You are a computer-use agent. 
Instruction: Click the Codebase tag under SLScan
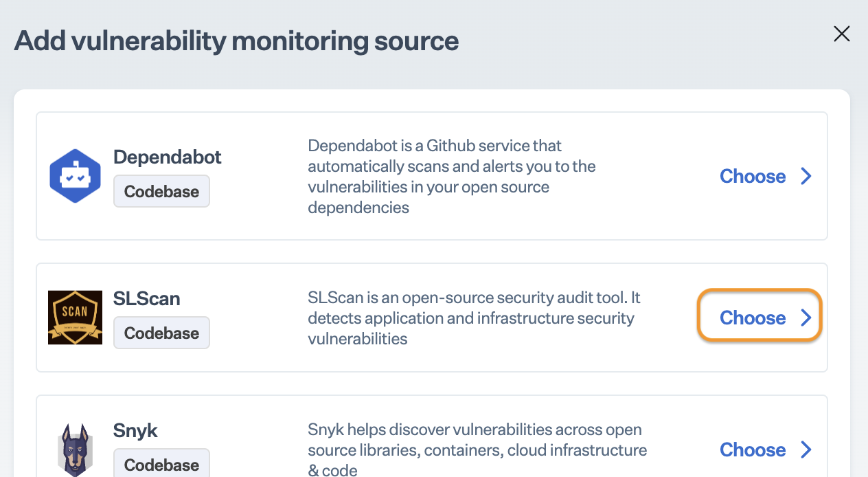click(161, 333)
